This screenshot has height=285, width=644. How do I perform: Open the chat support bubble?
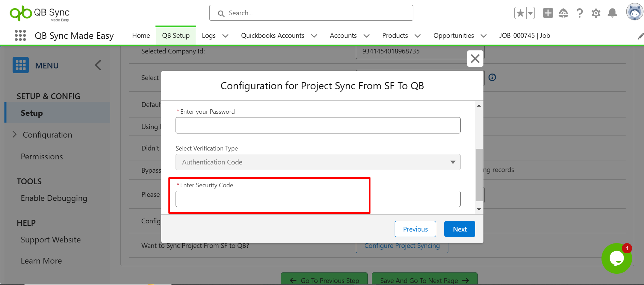(x=616, y=258)
